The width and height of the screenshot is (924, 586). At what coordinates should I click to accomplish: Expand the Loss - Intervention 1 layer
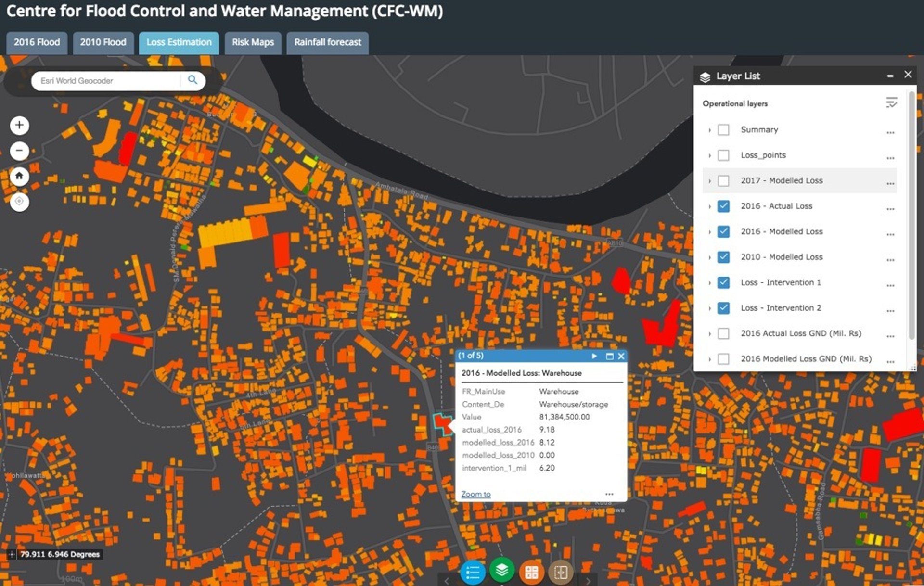click(709, 283)
